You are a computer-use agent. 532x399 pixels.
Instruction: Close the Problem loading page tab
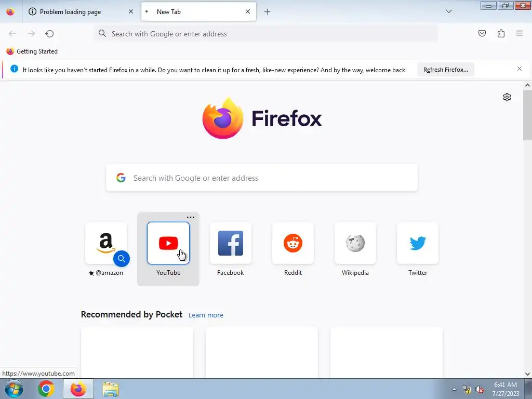(x=131, y=11)
